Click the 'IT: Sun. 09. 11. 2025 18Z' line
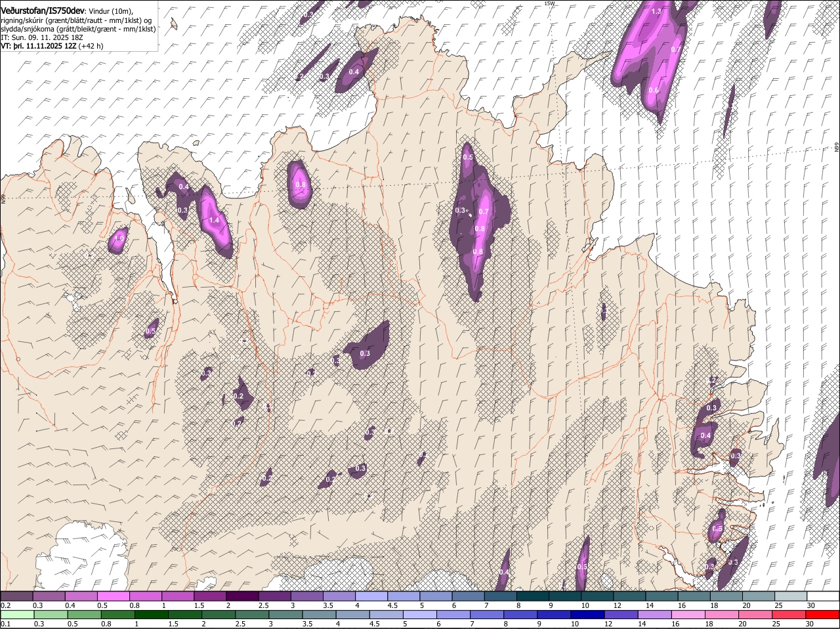Screen dimensions: 840x629 [x=42, y=37]
